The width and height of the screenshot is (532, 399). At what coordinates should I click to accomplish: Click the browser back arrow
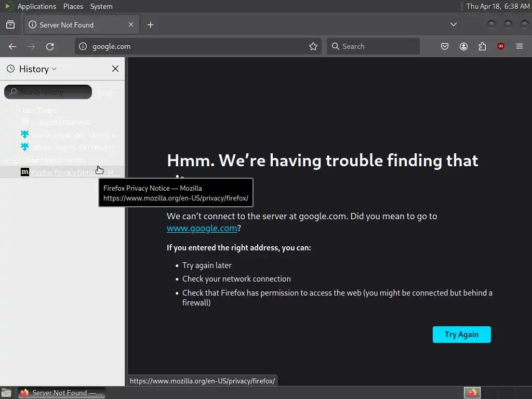[x=12, y=46]
